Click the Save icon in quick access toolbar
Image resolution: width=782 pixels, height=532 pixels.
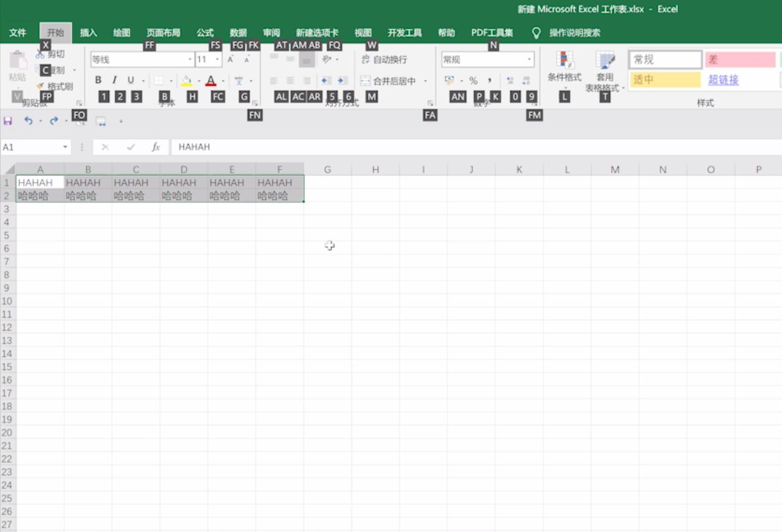[8, 121]
